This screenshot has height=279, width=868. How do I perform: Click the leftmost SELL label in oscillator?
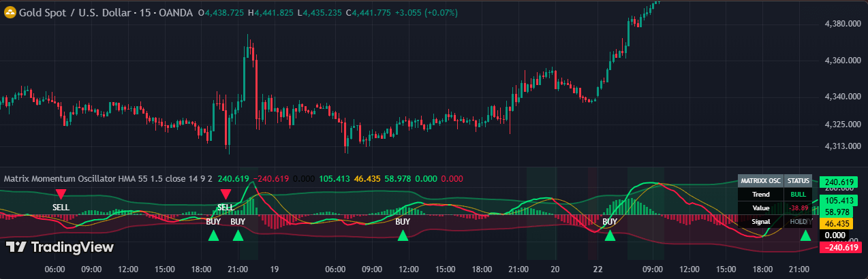point(61,207)
